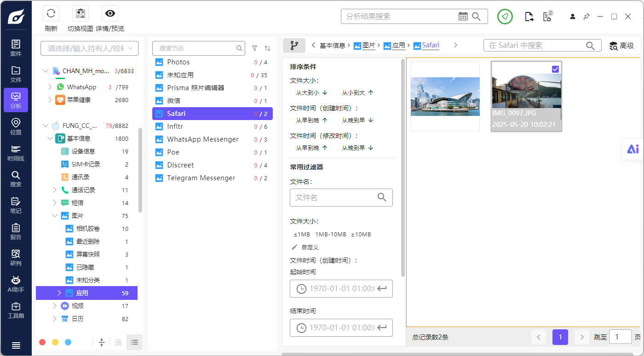Click the 文件名 filter input field

(341, 197)
